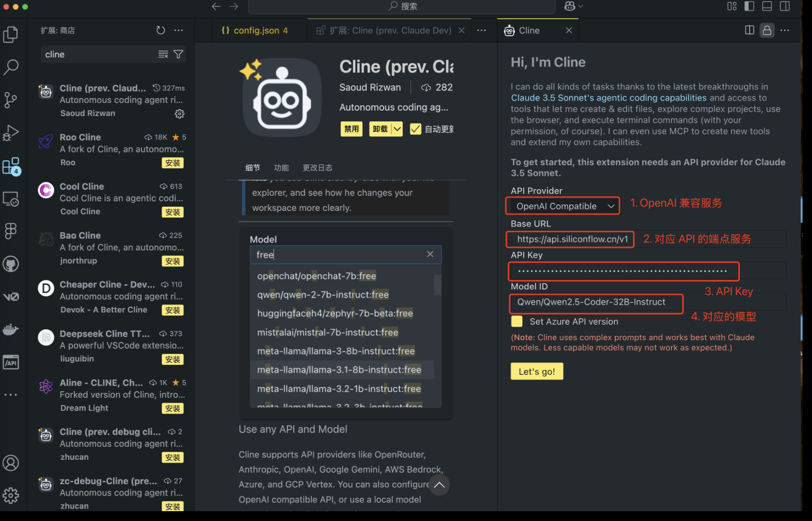Open more actions for the left editor group
This screenshot has width=812, height=521.
tap(481, 30)
